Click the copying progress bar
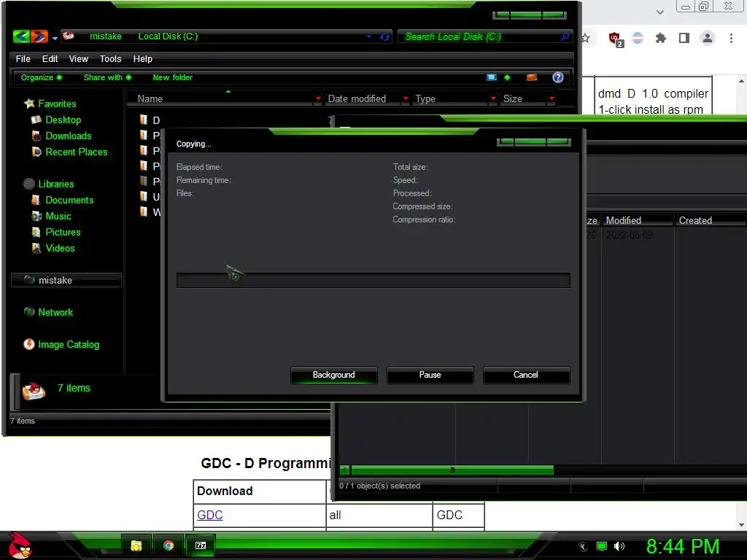This screenshot has width=747, height=560. (x=373, y=281)
